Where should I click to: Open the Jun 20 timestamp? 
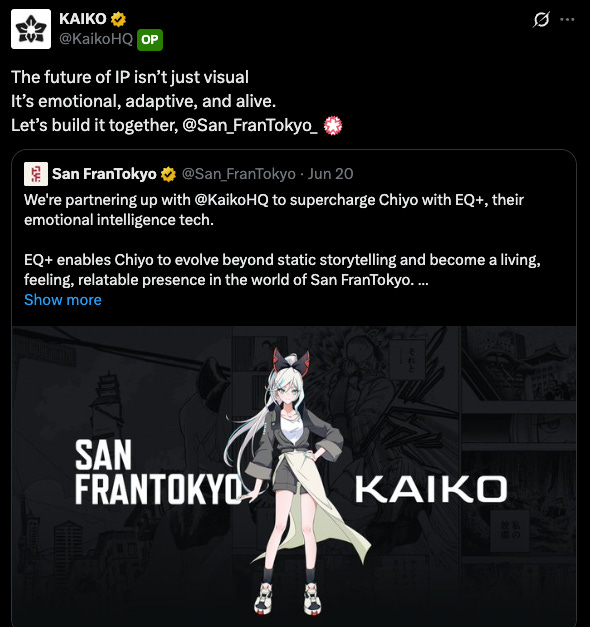[330, 174]
